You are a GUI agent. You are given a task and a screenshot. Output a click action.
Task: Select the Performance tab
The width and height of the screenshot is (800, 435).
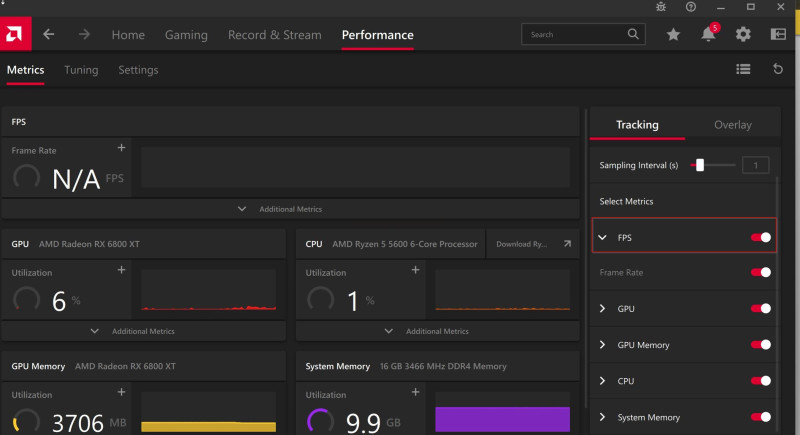point(378,35)
